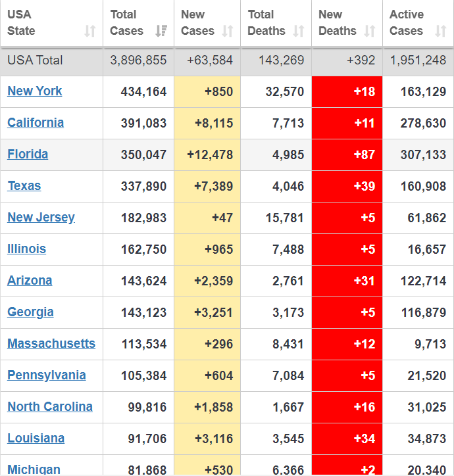Open the New York state link
This screenshot has width=454, height=476.
point(35,91)
